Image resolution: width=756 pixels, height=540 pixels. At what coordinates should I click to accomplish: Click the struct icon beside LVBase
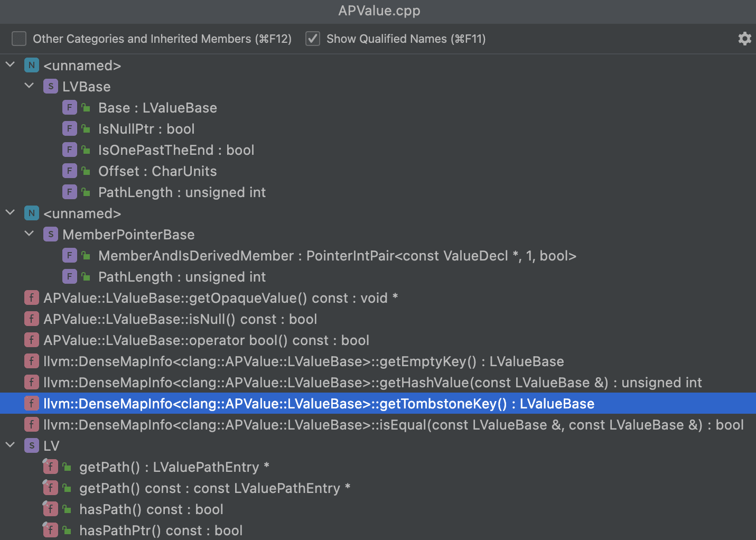(51, 86)
